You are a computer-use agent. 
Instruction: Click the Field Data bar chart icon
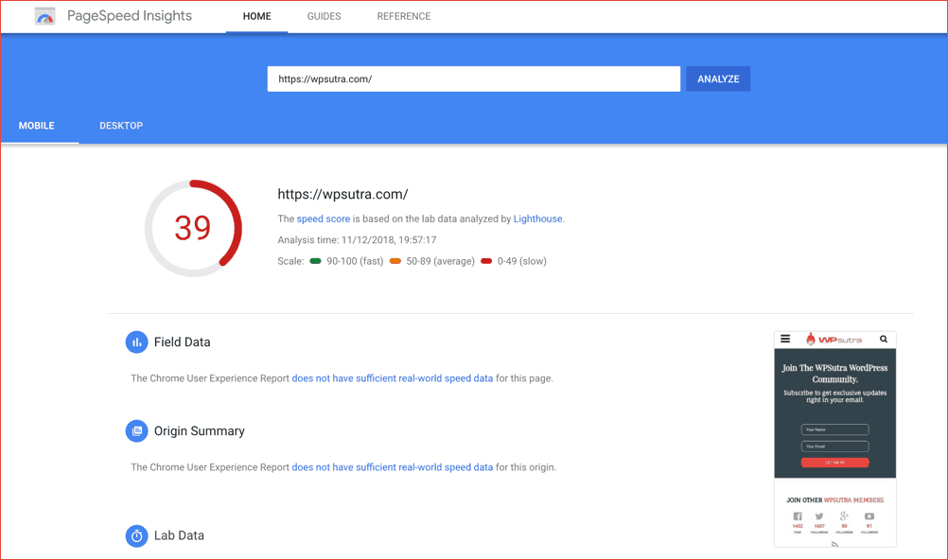[x=136, y=341]
